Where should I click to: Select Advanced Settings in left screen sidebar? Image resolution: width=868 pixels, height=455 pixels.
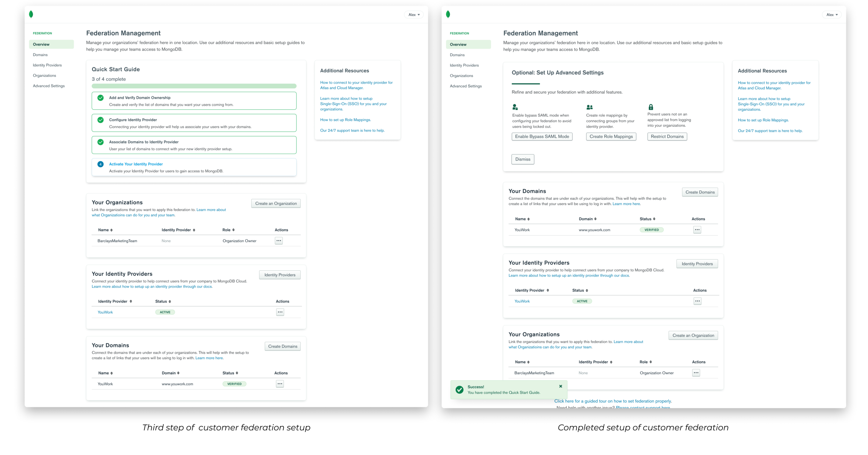(49, 86)
